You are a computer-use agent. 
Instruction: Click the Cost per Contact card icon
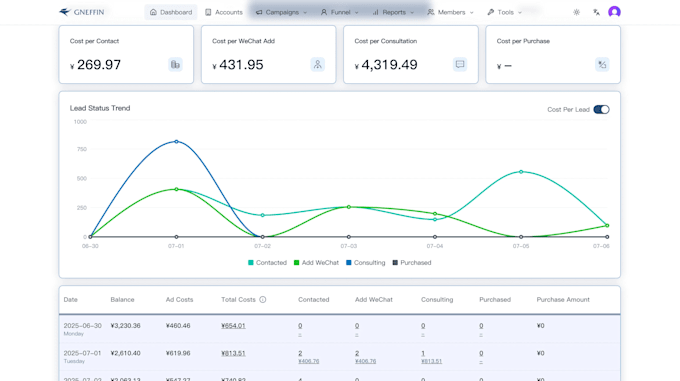click(175, 65)
